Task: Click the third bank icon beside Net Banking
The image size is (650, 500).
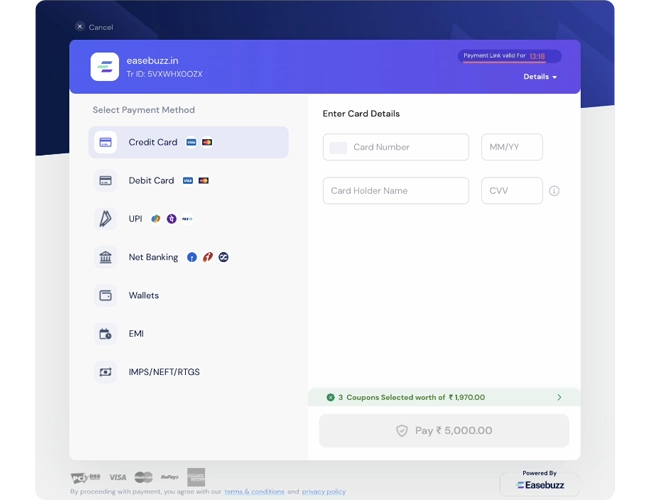Action: tap(223, 257)
